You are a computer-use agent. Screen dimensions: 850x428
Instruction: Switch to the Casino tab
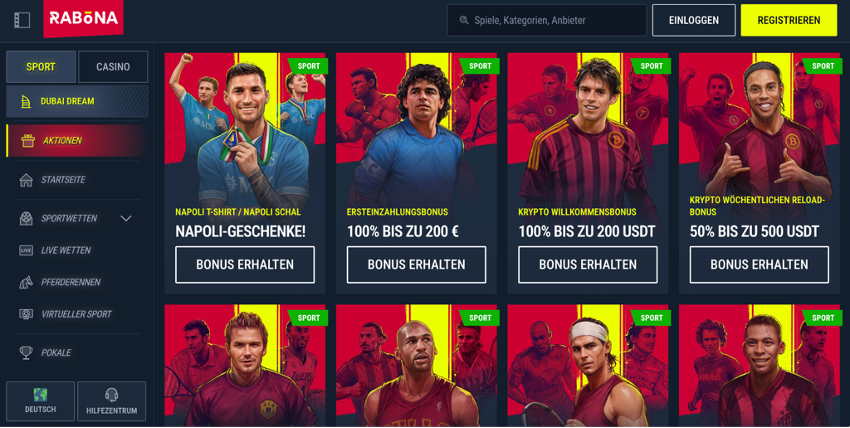113,67
